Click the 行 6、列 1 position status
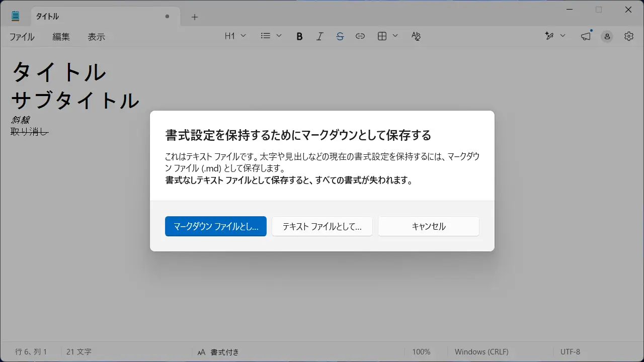The width and height of the screenshot is (644, 362). pyautogui.click(x=31, y=352)
